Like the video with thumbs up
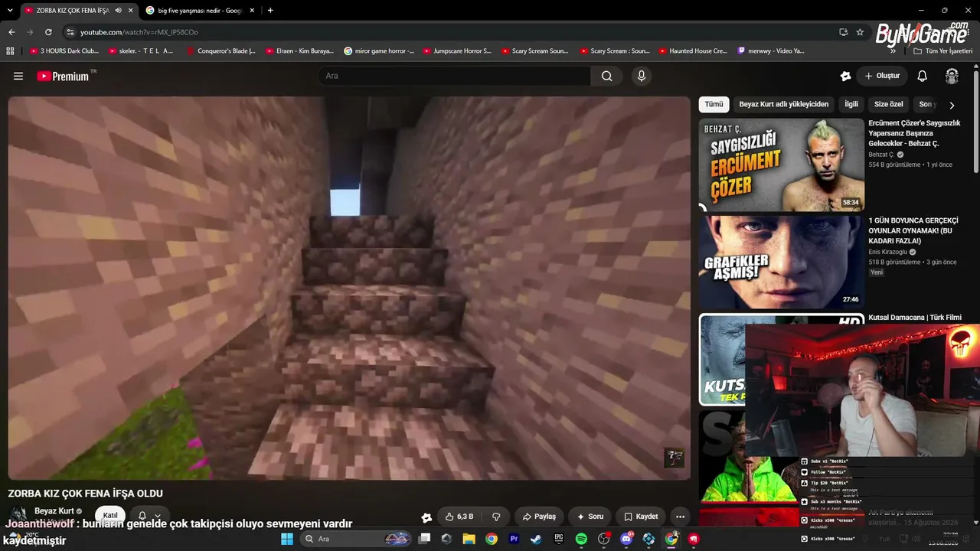This screenshot has width=980, height=551. click(x=459, y=517)
